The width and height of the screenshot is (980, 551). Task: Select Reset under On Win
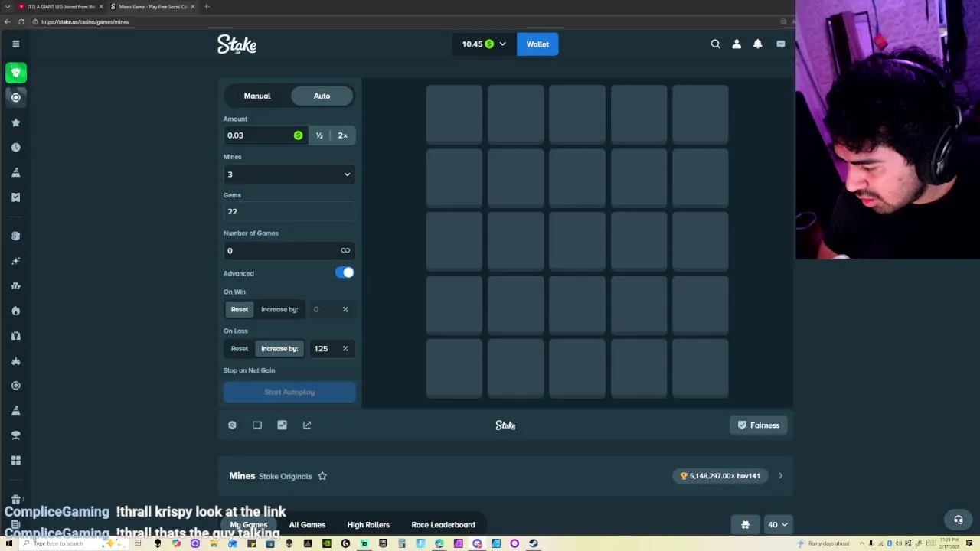[240, 309]
